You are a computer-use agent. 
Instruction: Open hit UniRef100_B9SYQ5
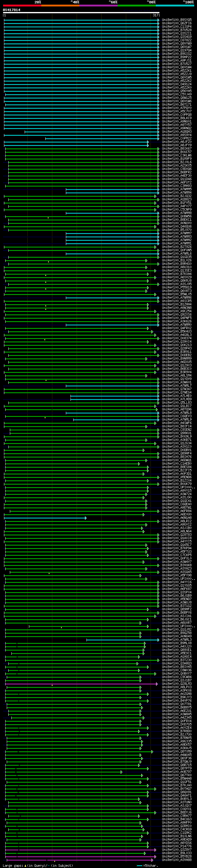[x=177, y=20]
